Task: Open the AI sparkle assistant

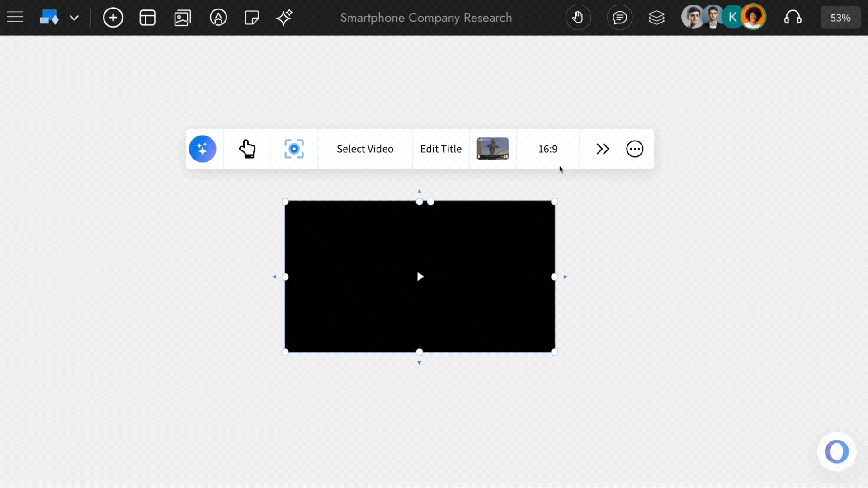Action: pos(284,17)
